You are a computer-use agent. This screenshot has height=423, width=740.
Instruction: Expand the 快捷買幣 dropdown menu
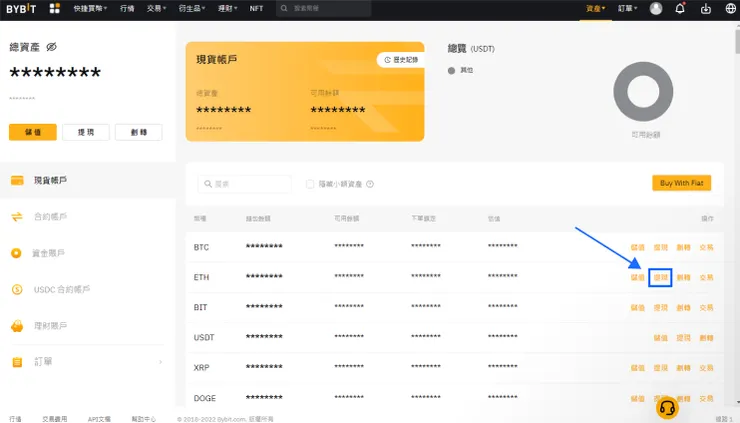tap(90, 8)
